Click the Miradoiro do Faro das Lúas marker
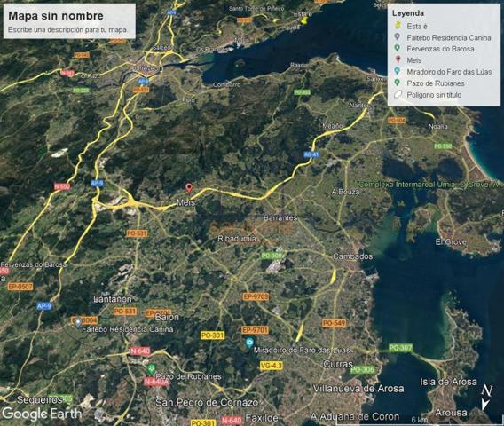This screenshot has width=504, height=426. pos(249,343)
